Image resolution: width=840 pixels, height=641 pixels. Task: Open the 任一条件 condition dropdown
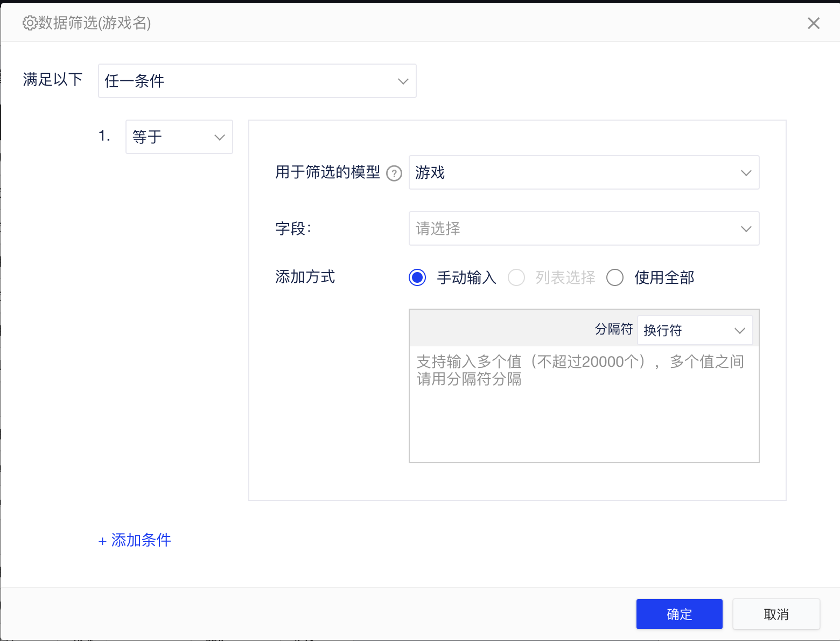pos(257,81)
